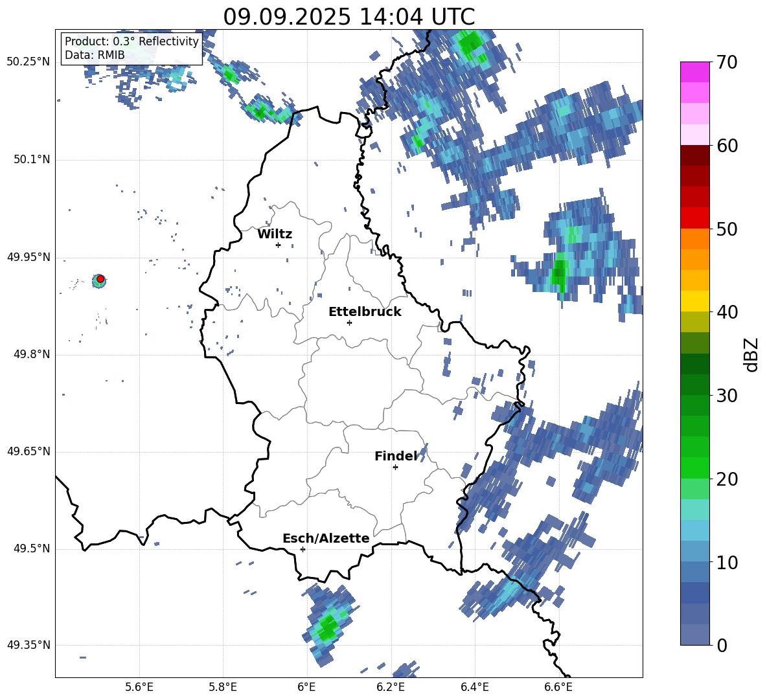
Task: Click the colorbar tick label 50
Action: tap(727, 229)
